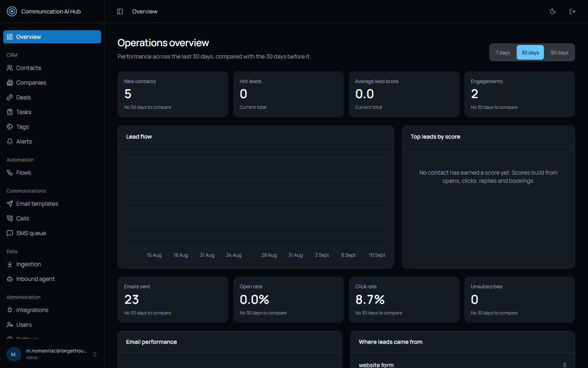The height and width of the screenshot is (368, 588).
Task: Open the SMS queue page label
Action: 31,233
